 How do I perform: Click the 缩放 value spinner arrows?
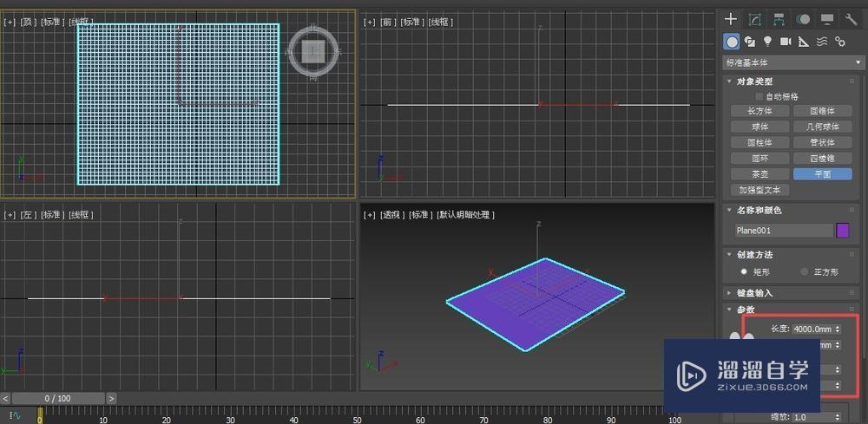tap(837, 417)
